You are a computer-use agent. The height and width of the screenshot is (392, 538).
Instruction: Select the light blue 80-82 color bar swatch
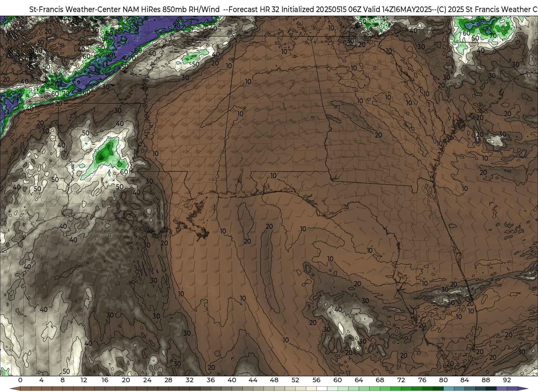(449, 389)
